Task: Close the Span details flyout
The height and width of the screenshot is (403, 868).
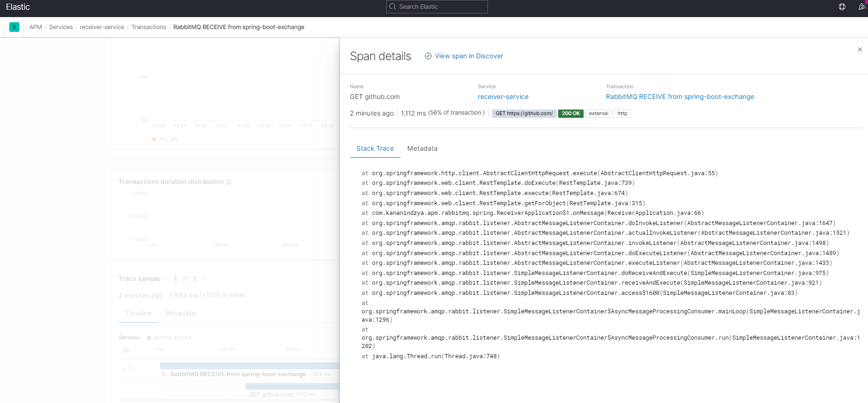Action: coord(860,49)
